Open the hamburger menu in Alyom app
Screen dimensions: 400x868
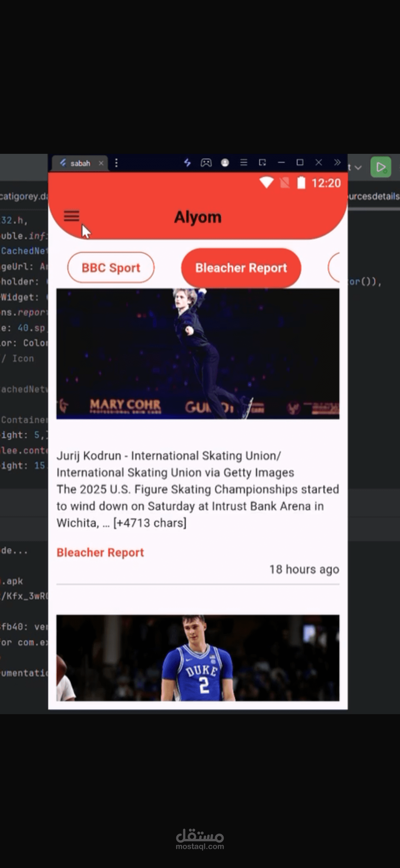point(71,216)
